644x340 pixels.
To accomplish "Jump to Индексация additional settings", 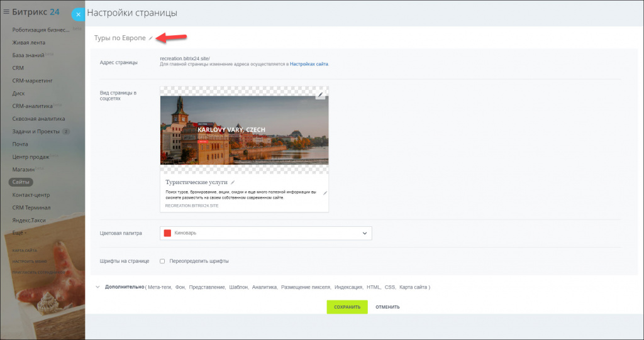I will pyautogui.click(x=348, y=287).
